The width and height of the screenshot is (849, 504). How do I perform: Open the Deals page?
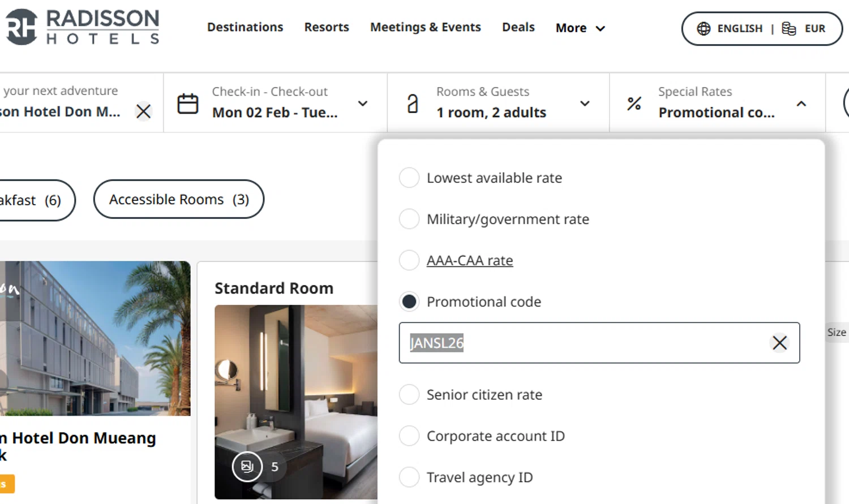pyautogui.click(x=518, y=27)
